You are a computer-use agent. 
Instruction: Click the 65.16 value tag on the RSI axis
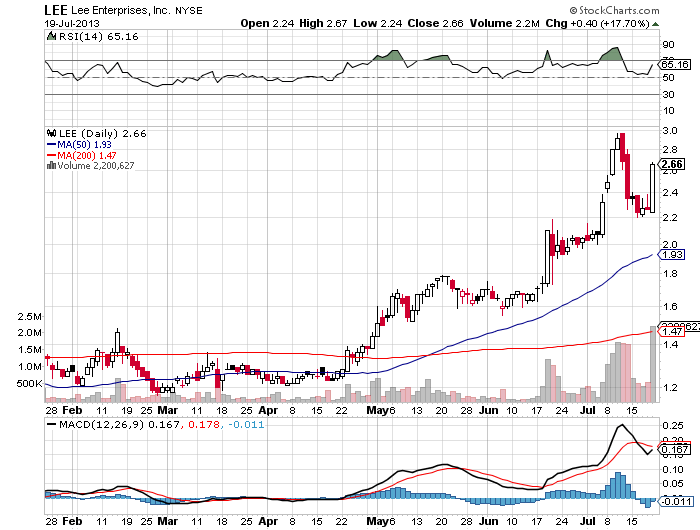click(x=675, y=64)
